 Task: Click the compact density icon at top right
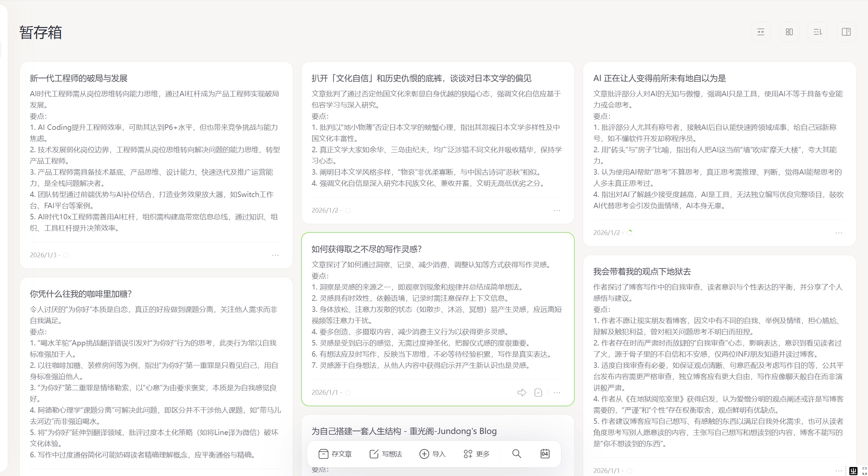pos(760,32)
